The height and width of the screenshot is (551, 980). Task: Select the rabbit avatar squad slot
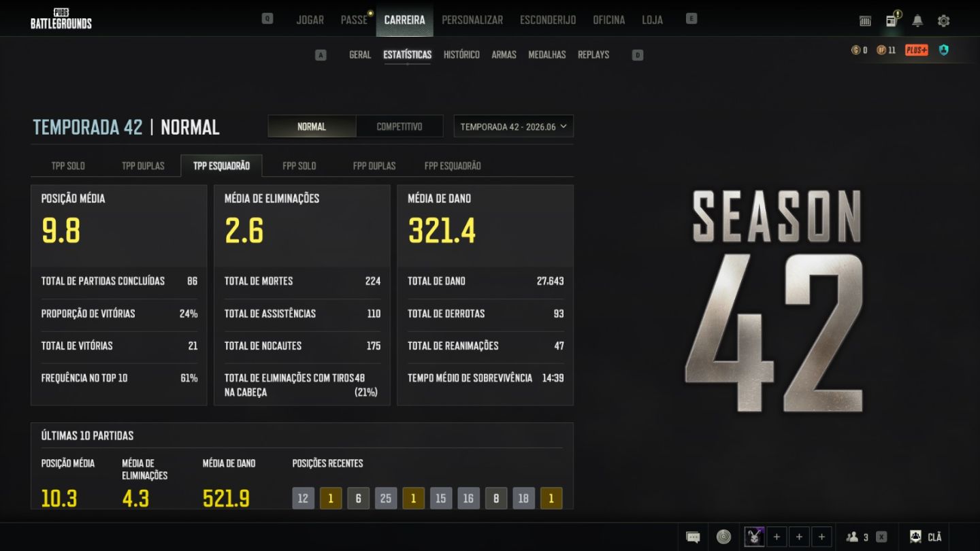(754, 537)
